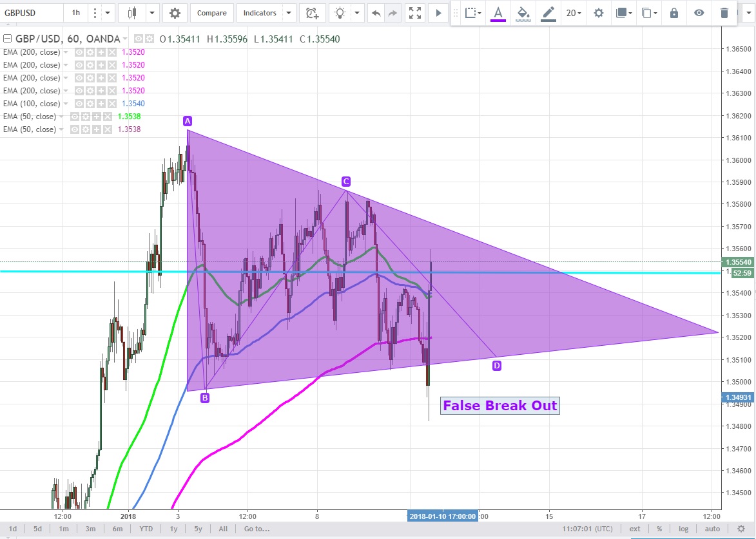Lock the selected drawing with padlock icon

pyautogui.click(x=674, y=13)
